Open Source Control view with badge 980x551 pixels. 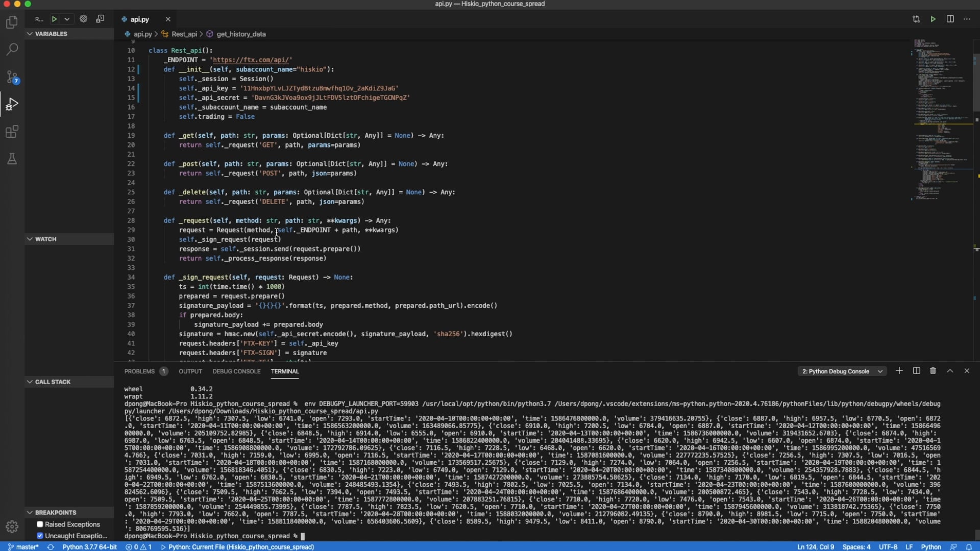click(x=12, y=77)
